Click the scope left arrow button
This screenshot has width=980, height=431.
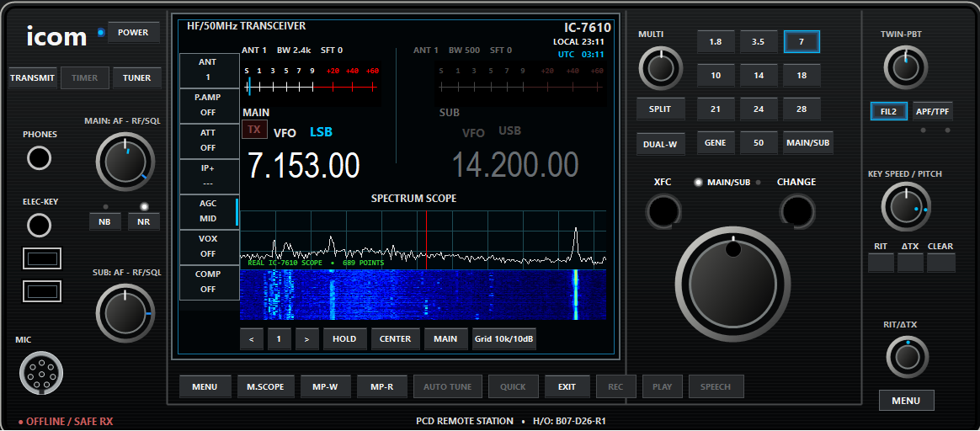251,339
